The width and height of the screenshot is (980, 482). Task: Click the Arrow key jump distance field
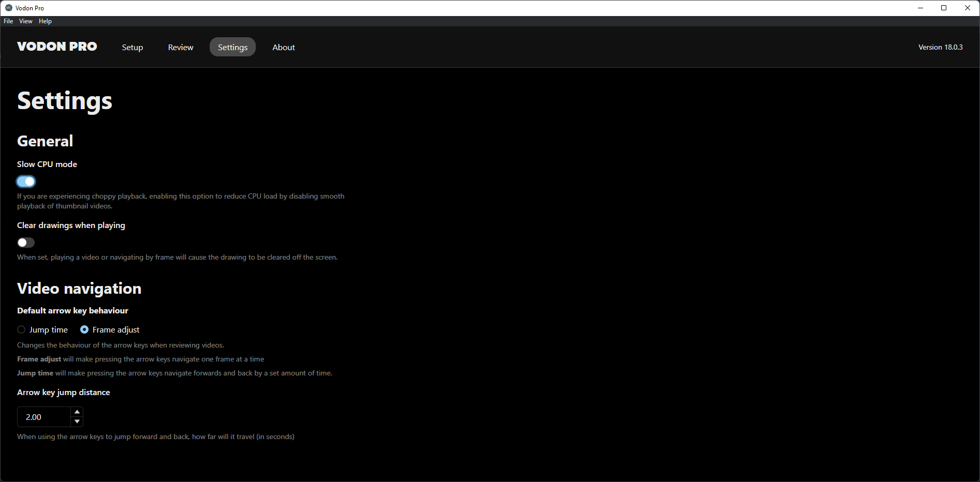tap(44, 417)
